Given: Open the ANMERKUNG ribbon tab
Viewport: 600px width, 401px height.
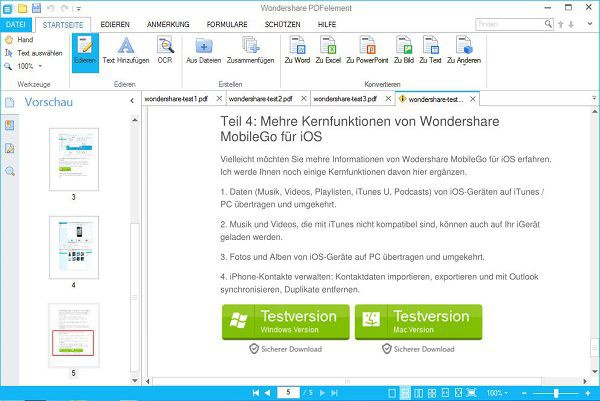Looking at the screenshot, I should pyautogui.click(x=168, y=24).
